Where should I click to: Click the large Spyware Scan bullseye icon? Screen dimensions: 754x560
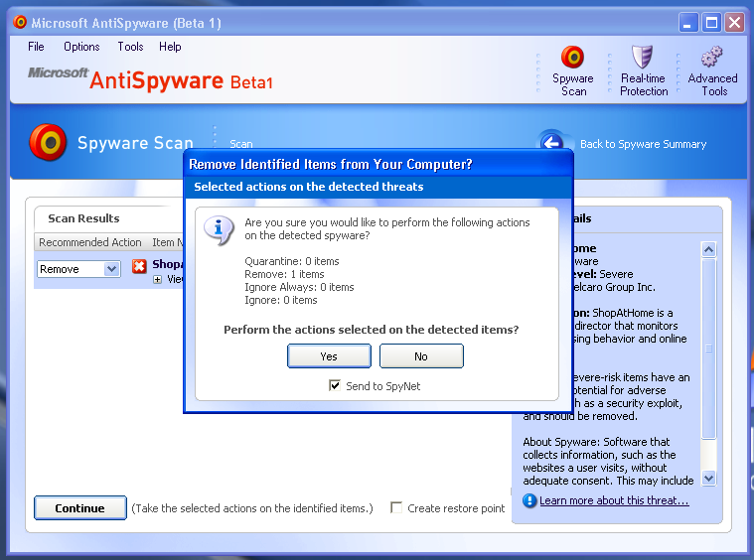click(48, 142)
